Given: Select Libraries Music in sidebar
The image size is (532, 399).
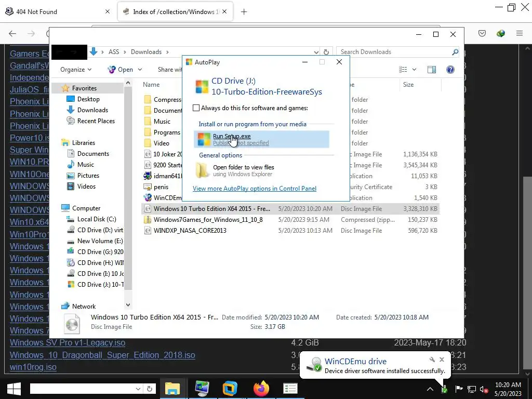Looking at the screenshot, I should (x=85, y=165).
